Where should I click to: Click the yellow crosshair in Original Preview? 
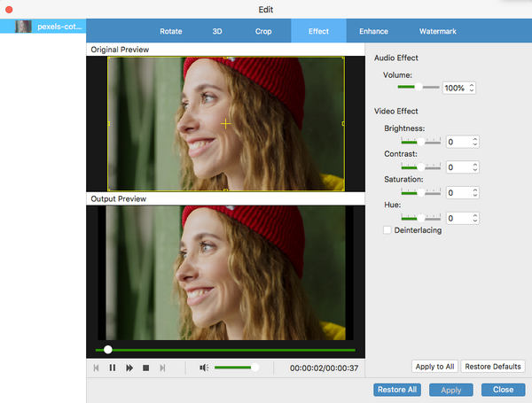[225, 124]
